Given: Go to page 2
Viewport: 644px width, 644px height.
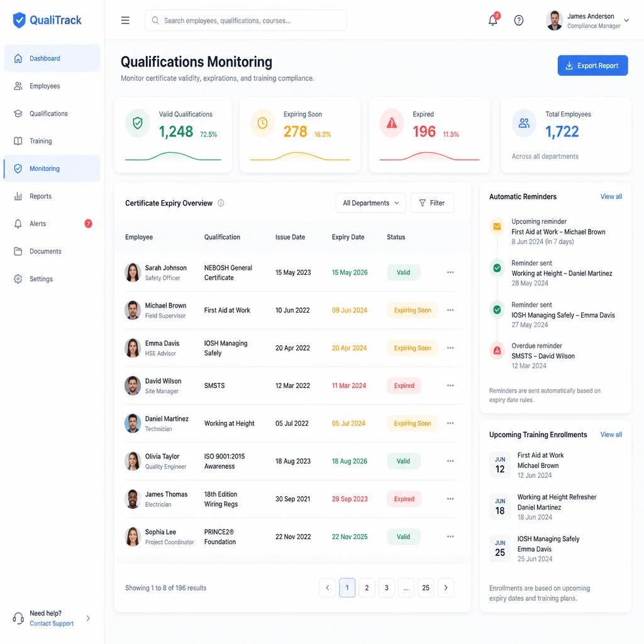Looking at the screenshot, I should click(367, 588).
